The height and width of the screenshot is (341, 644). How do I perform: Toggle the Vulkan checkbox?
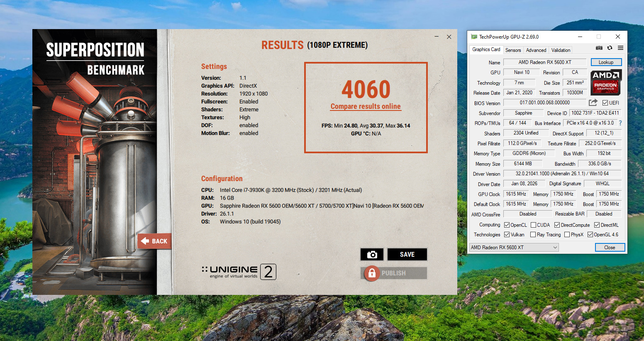coord(507,235)
